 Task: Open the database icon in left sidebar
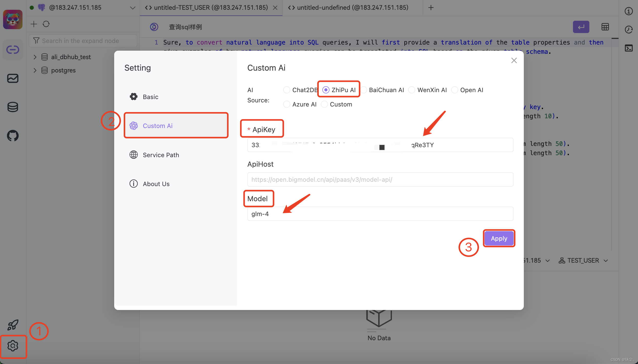tap(13, 107)
